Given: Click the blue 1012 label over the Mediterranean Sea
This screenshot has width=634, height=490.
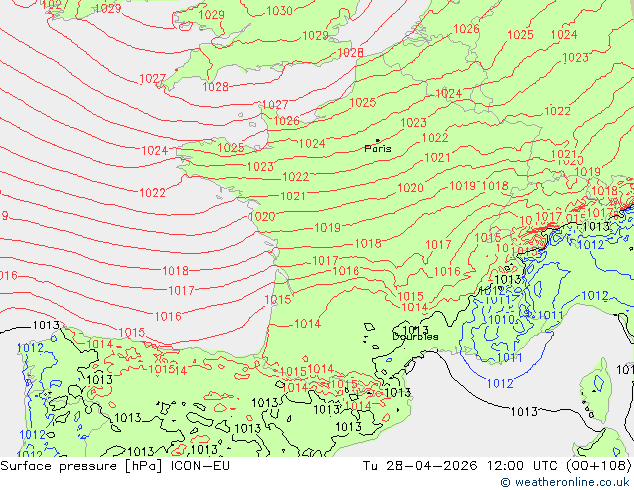Looking at the screenshot, I should [500, 383].
